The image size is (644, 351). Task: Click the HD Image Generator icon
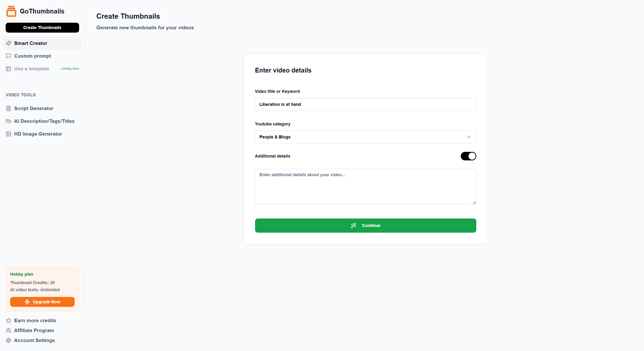[9, 134]
